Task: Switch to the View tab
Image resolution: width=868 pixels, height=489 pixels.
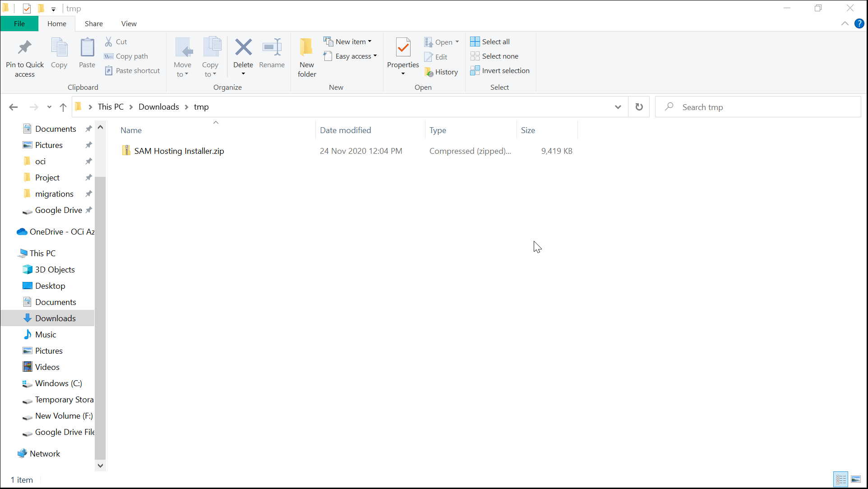Action: pos(129,23)
